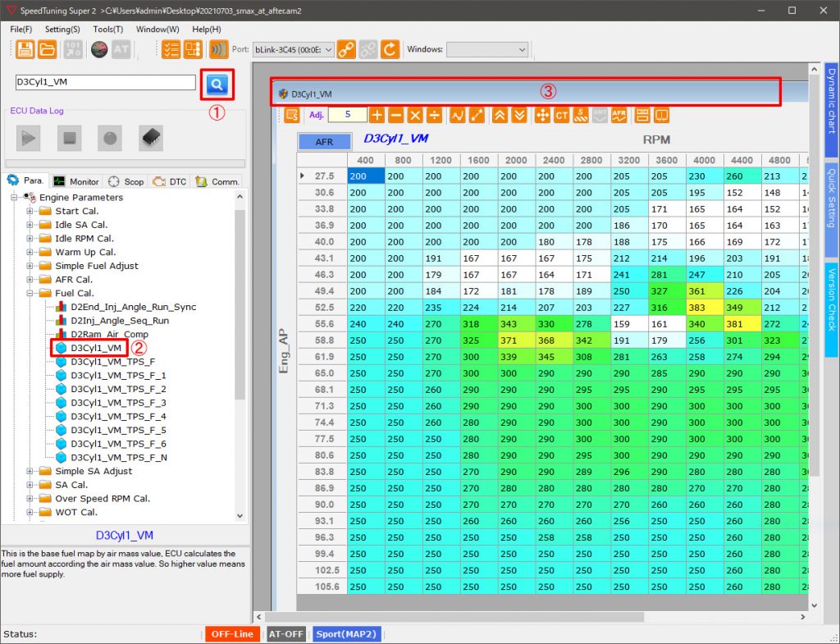Expand the Warm Up Cal. folder
Screen dimensions: 840x644
(30, 253)
